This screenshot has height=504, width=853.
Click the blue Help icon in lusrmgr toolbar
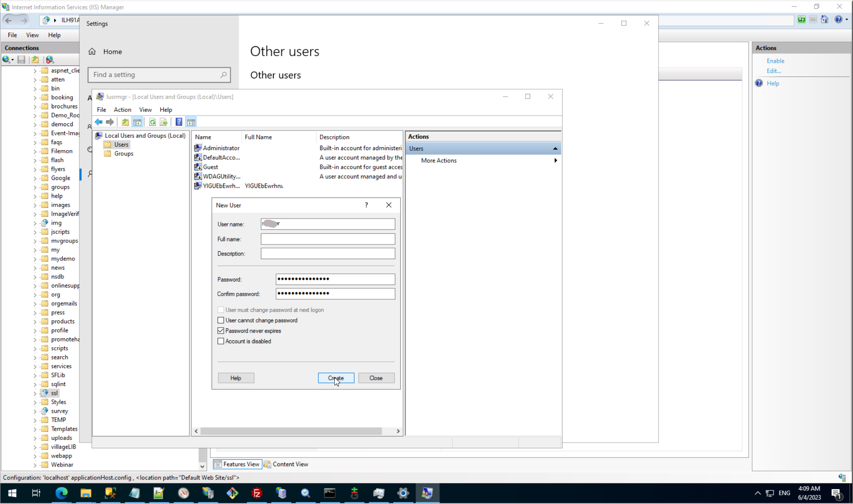click(x=179, y=122)
